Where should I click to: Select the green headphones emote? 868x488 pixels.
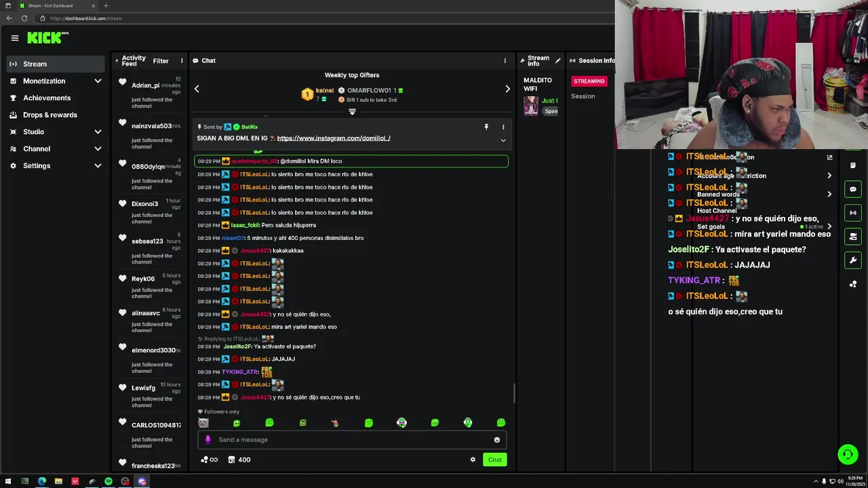468,423
